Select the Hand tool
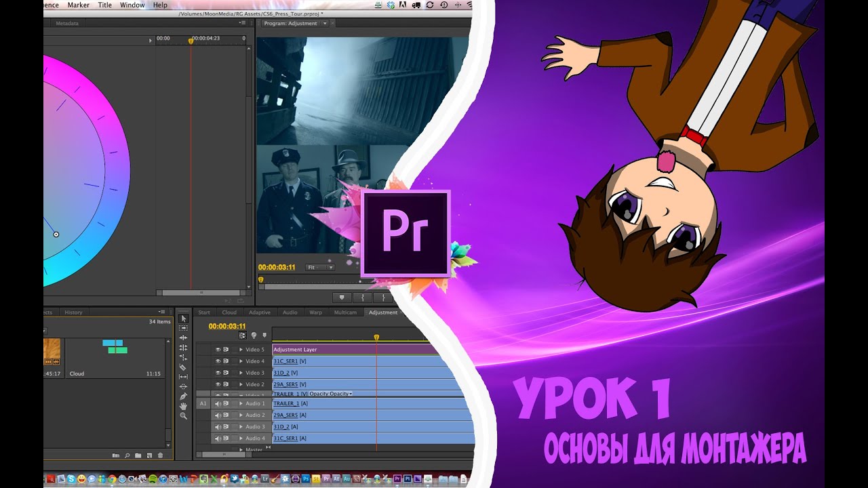The image size is (868, 488). (183, 406)
